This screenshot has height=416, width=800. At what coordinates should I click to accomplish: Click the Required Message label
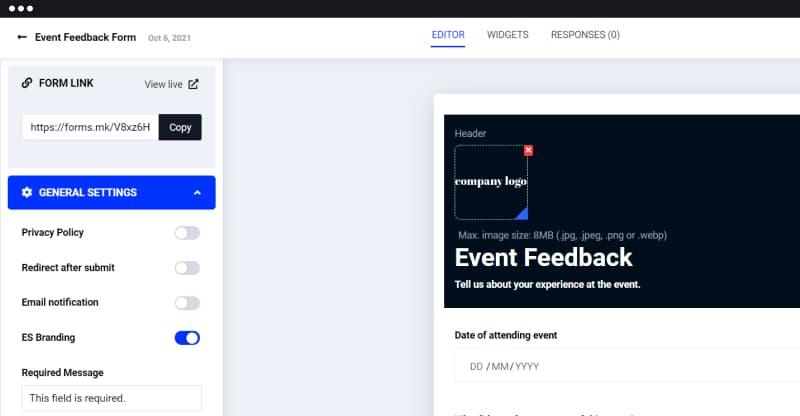point(62,373)
